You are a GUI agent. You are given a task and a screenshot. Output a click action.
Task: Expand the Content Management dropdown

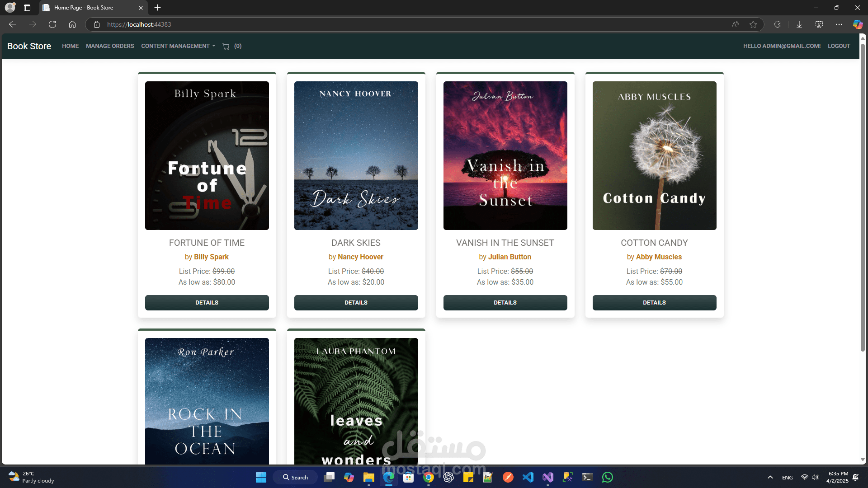coord(178,46)
